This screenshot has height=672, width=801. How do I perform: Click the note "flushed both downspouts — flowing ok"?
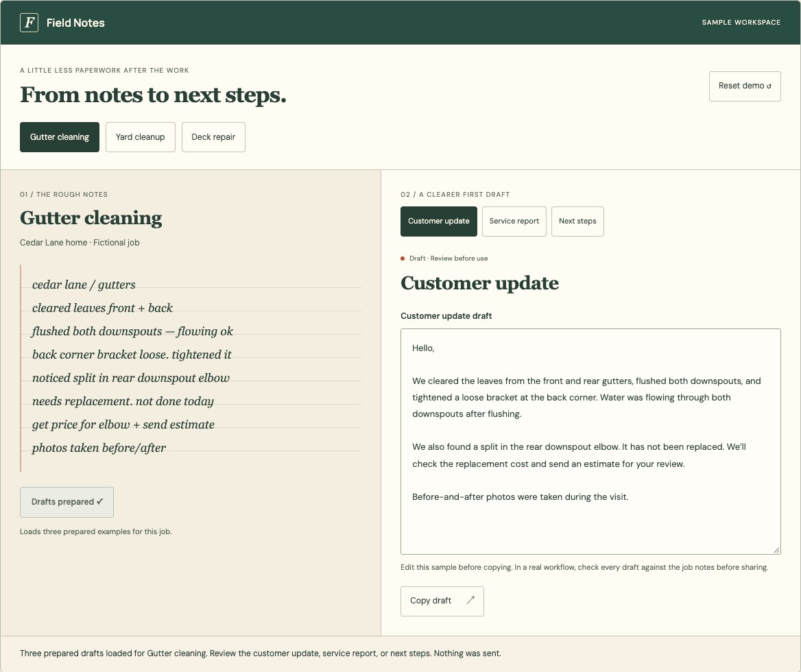[x=132, y=331]
